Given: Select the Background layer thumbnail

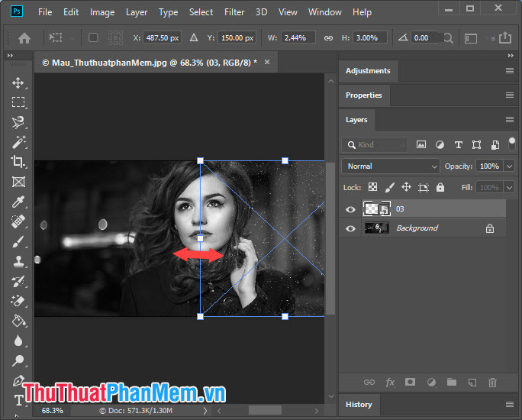Looking at the screenshot, I should pos(377,228).
